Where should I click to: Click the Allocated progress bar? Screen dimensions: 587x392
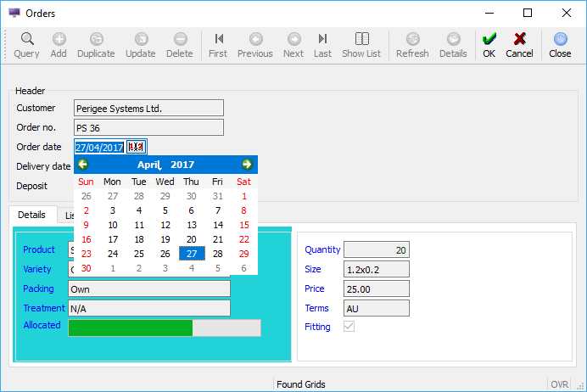(164, 328)
